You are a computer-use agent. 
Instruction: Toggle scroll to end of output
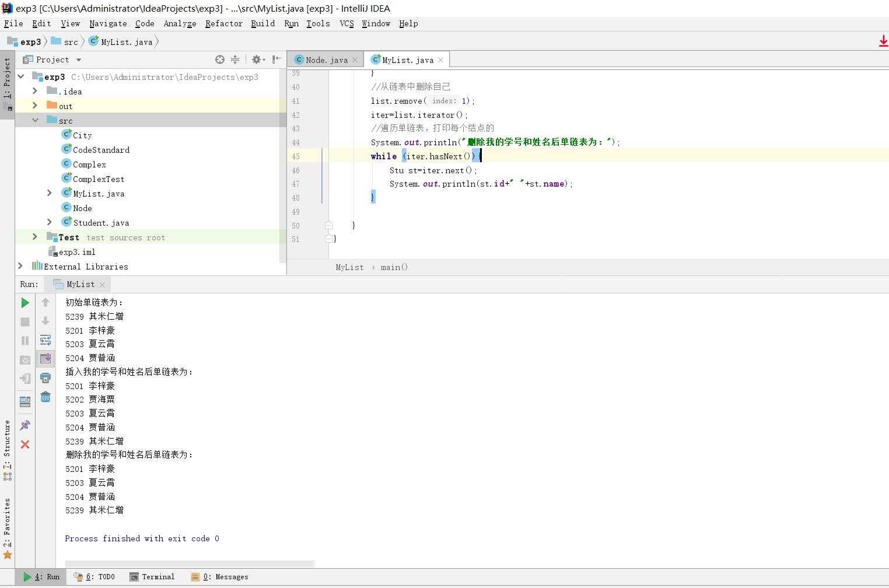point(45,358)
